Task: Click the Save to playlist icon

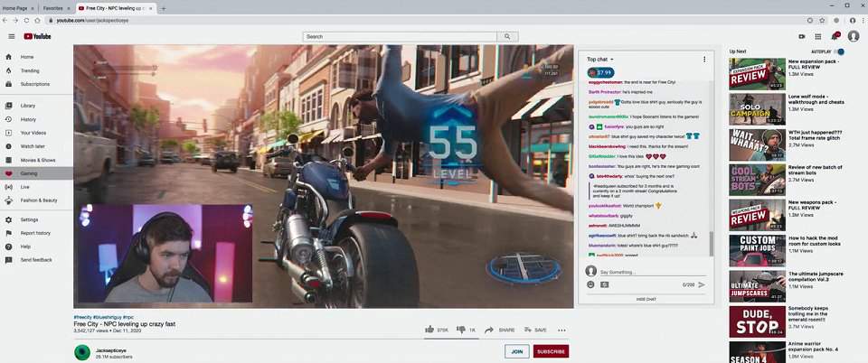Action: tap(527, 330)
